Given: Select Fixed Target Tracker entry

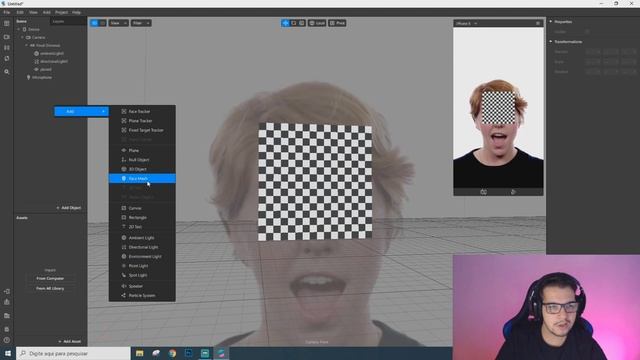Looking at the screenshot, I should [x=142, y=130].
